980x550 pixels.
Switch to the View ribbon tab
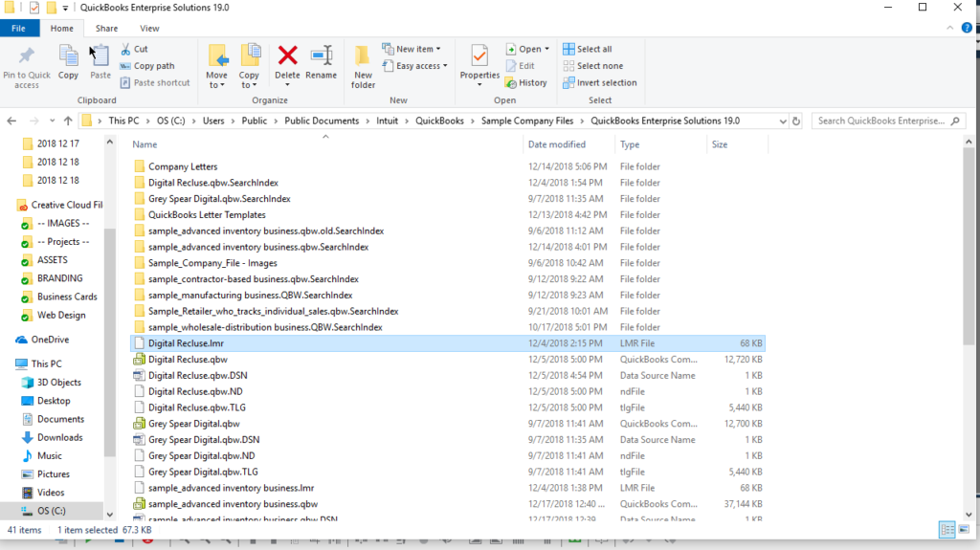pos(149,28)
